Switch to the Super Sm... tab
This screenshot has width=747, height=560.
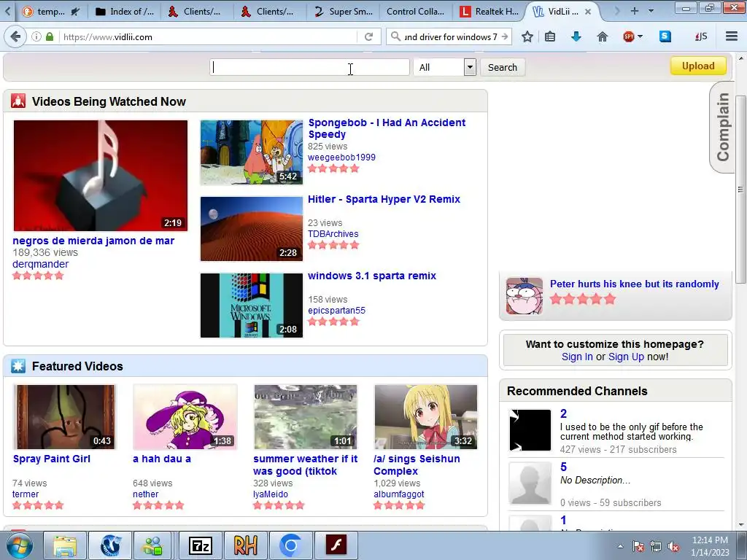[344, 12]
